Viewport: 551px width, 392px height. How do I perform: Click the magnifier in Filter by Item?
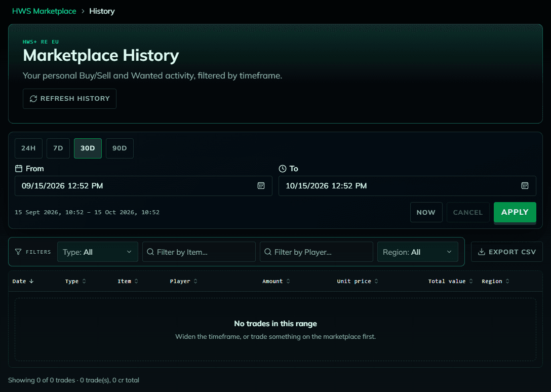[150, 252]
